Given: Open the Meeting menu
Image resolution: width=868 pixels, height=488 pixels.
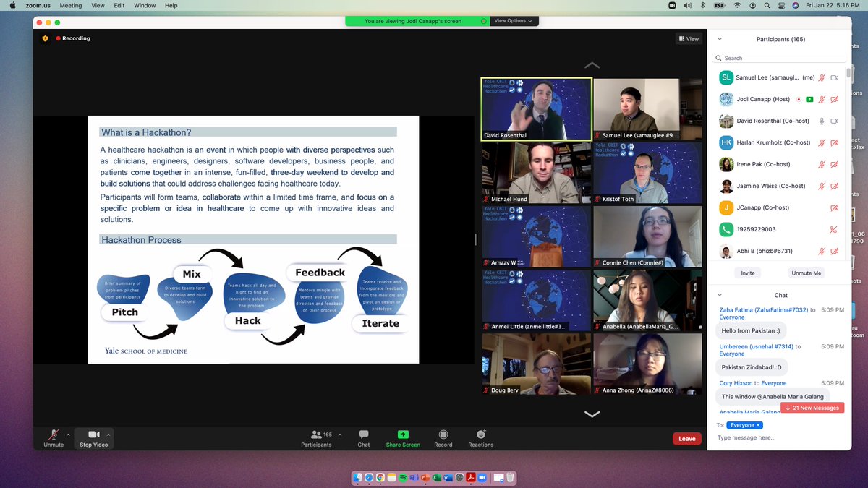Looking at the screenshot, I should pos(70,5).
